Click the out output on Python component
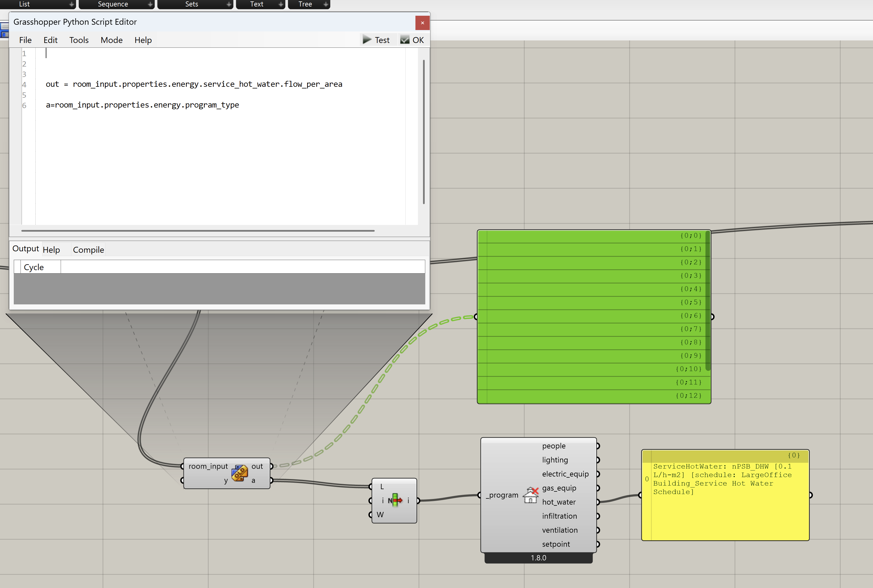The height and width of the screenshot is (588, 873). (x=257, y=466)
